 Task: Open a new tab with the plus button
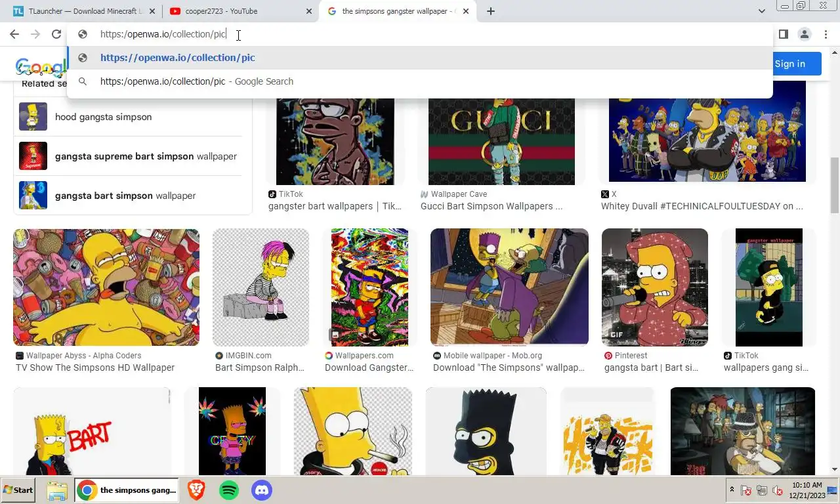pyautogui.click(x=490, y=11)
